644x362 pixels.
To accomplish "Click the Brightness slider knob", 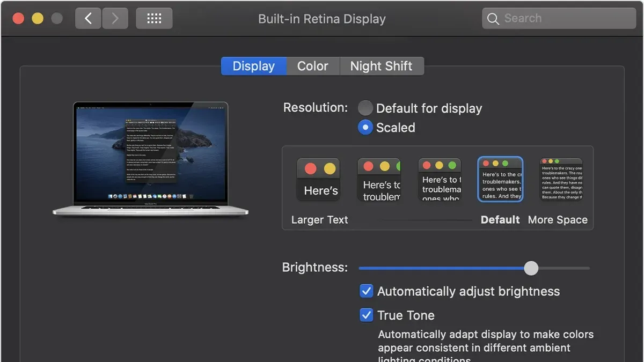I will click(531, 268).
